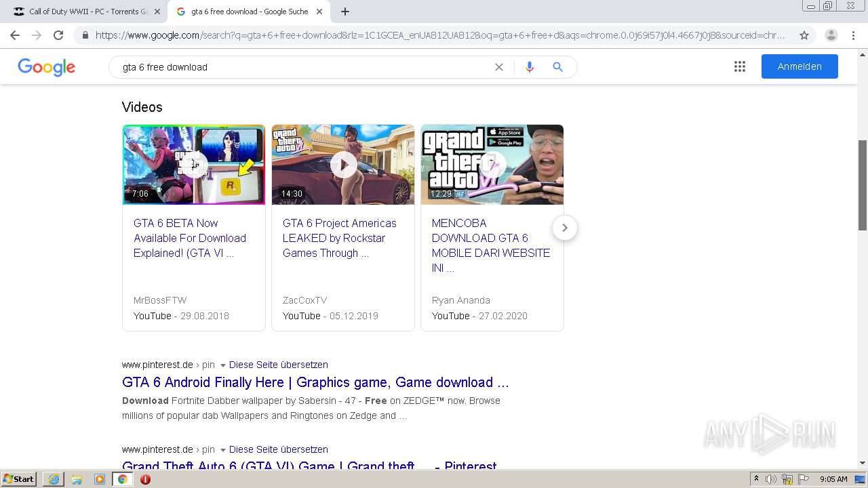Click second Diese Seite übersetzen link
The image size is (868, 488).
coord(279,449)
